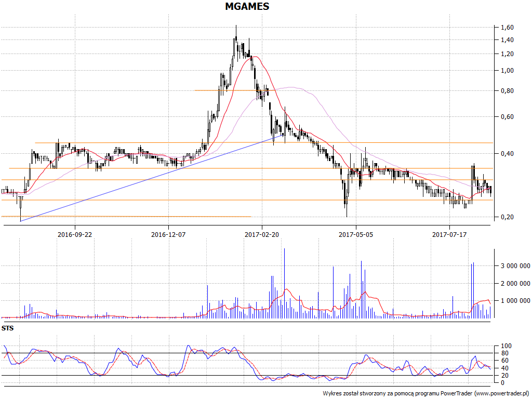Click the 20 level on the STS axis
The height and width of the screenshot is (399, 532).
pos(504,375)
